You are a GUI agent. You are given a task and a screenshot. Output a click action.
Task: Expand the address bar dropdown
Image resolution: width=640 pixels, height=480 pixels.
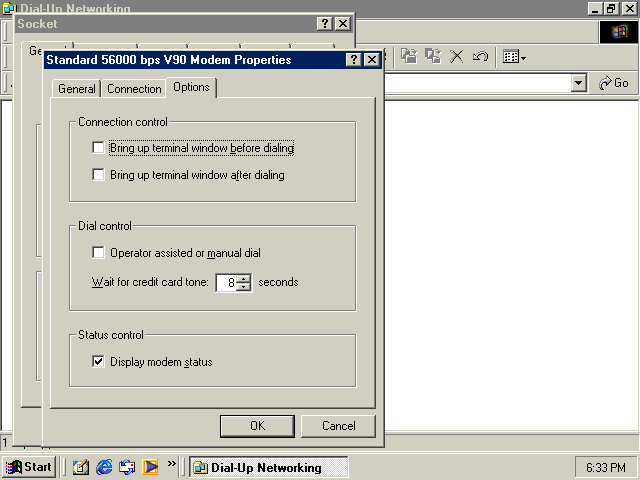578,83
